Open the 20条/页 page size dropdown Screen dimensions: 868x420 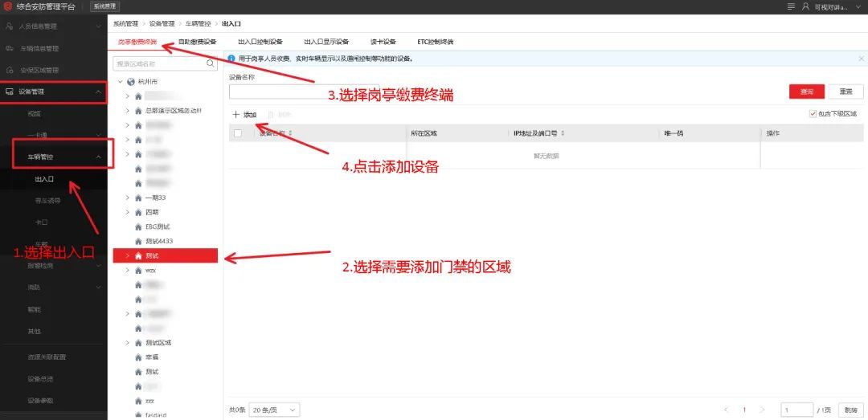[x=274, y=410]
